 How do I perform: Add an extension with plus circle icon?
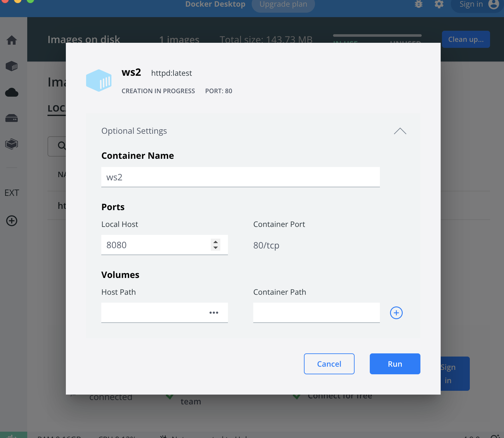click(x=12, y=221)
